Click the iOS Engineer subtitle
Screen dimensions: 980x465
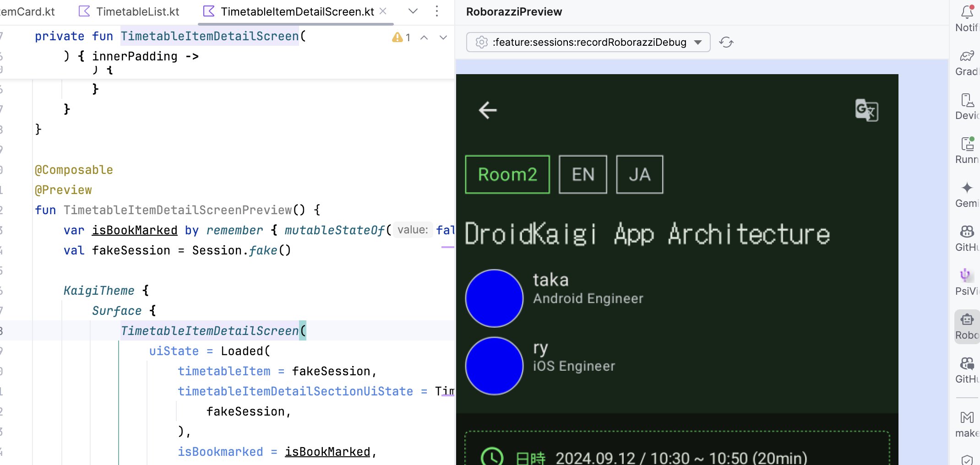(574, 366)
